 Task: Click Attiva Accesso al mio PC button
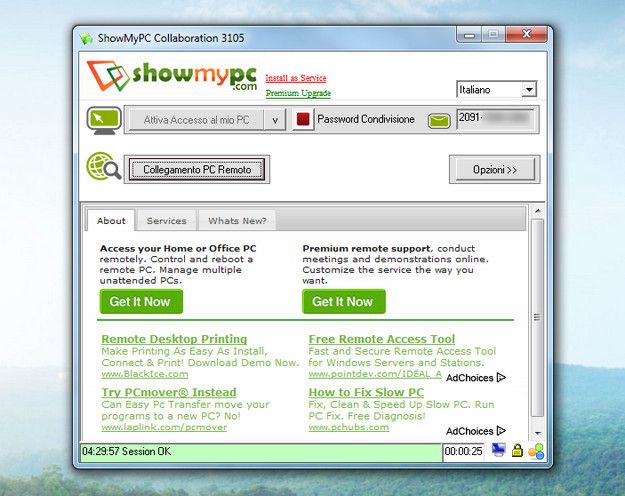(x=197, y=120)
